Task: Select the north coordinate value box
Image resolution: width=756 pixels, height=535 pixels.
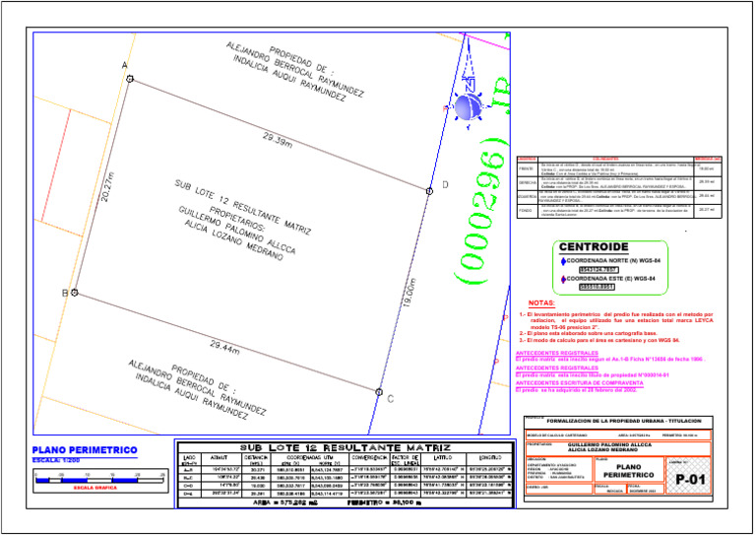Action: point(598,270)
